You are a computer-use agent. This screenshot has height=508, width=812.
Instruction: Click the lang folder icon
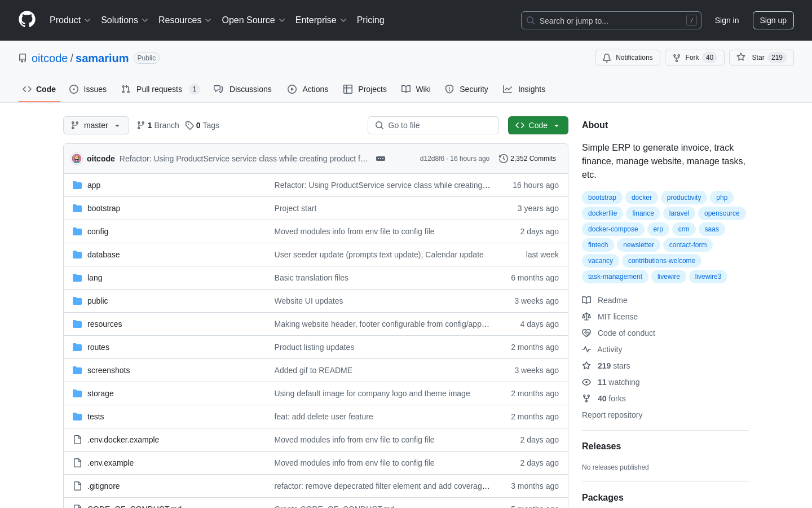tap(77, 278)
